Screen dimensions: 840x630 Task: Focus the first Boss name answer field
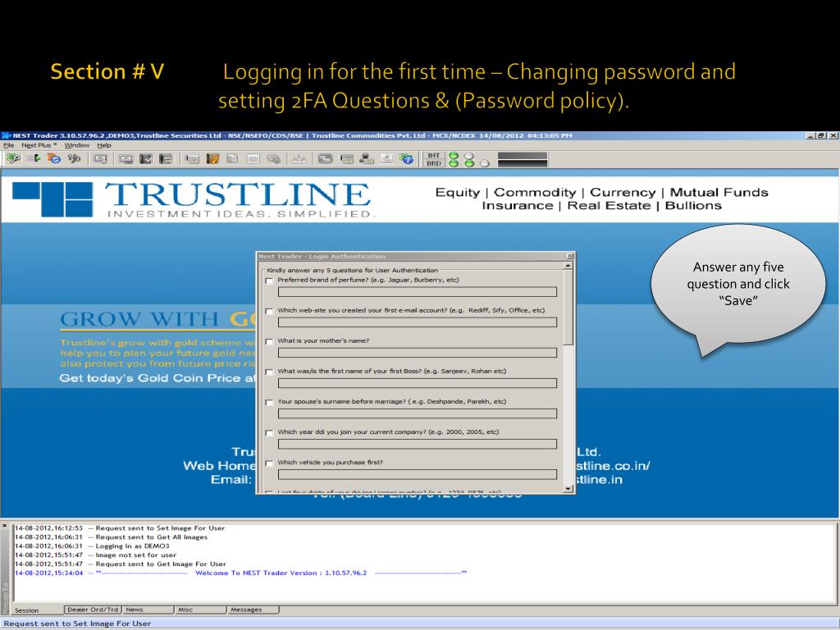418,384
